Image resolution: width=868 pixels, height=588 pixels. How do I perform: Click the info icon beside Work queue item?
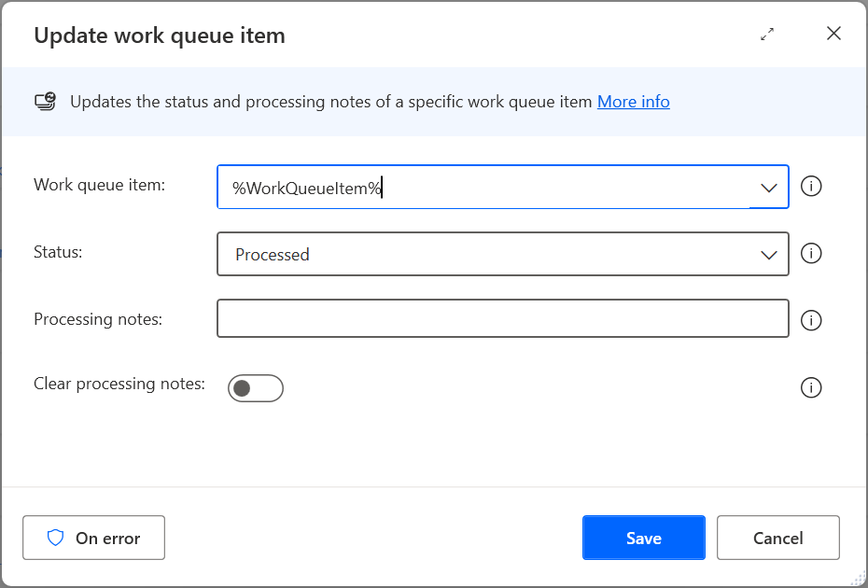(x=811, y=187)
